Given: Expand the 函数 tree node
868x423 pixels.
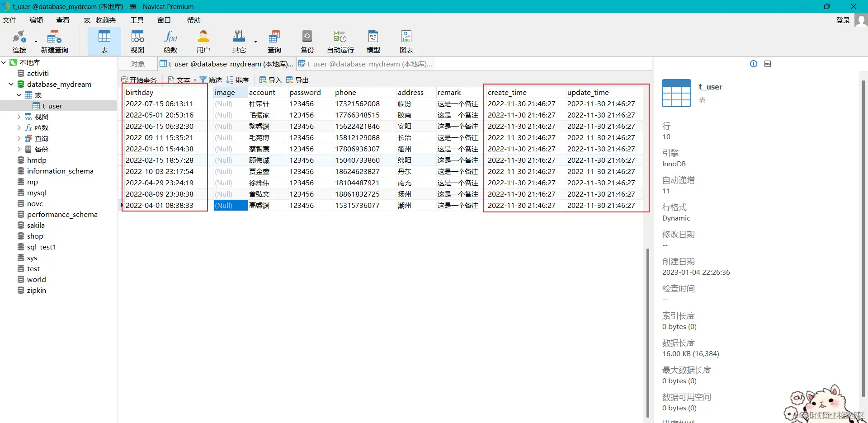Looking at the screenshot, I should pyautogui.click(x=19, y=127).
